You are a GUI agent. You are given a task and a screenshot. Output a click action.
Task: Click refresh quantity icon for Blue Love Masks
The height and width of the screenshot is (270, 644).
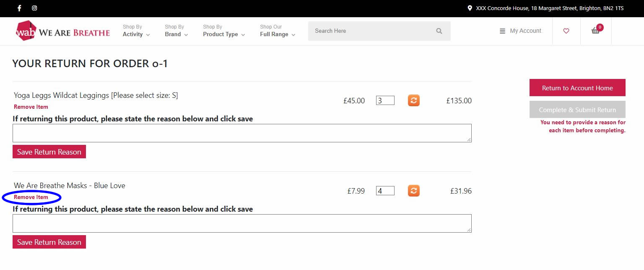(414, 191)
